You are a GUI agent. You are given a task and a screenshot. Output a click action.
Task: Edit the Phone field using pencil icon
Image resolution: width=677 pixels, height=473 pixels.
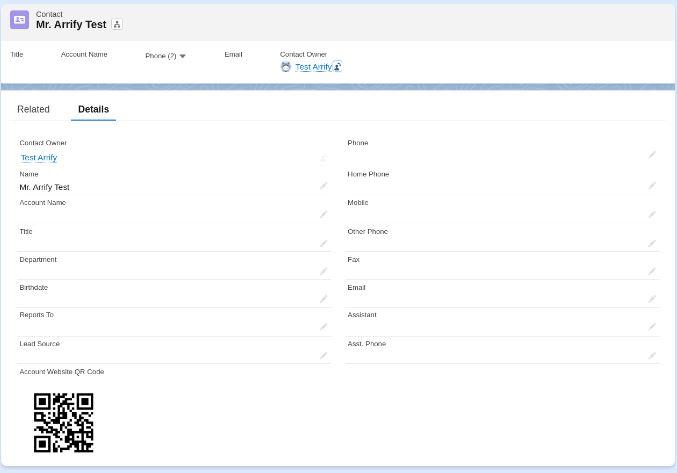(652, 155)
